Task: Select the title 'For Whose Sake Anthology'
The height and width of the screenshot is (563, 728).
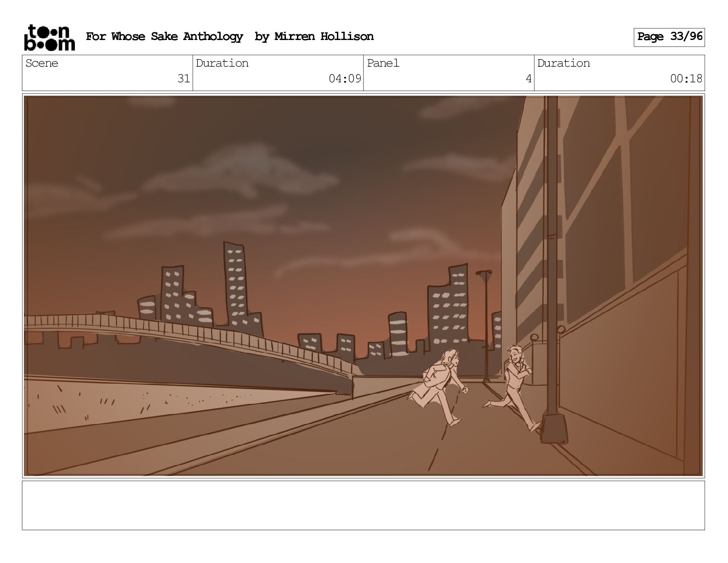Action: 165,37
